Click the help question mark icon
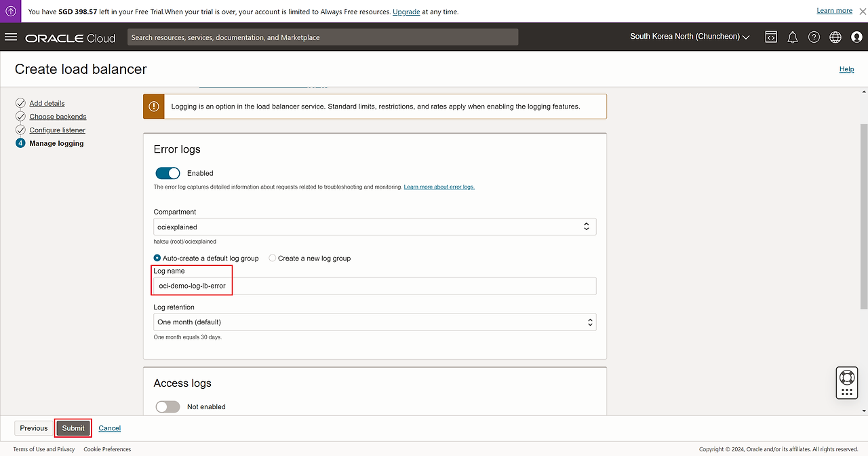 click(x=814, y=37)
